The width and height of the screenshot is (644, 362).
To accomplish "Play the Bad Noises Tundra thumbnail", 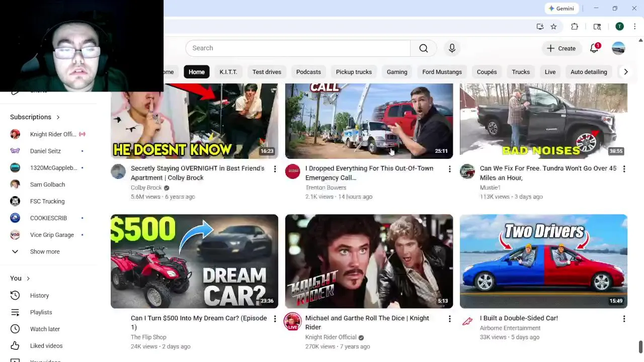I will tap(543, 121).
